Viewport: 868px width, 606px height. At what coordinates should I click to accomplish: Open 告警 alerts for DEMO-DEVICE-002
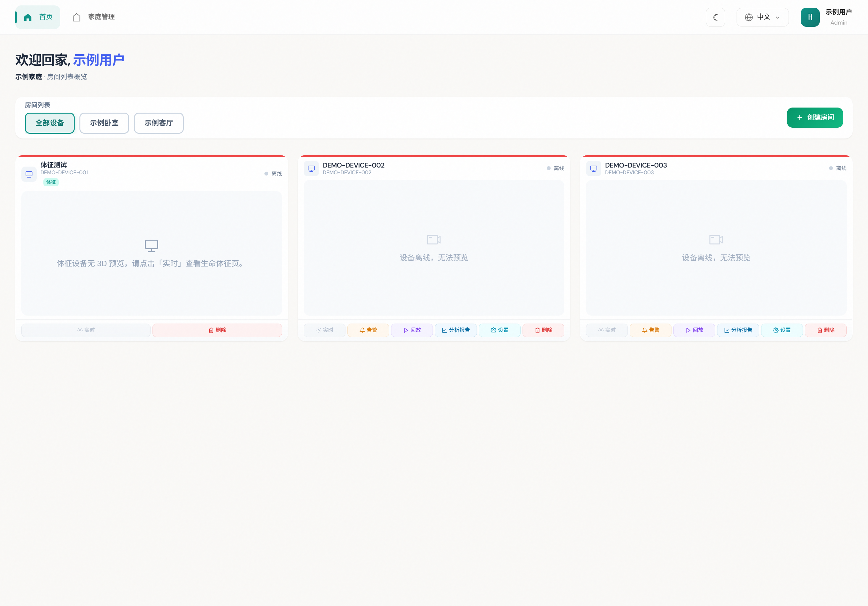pyautogui.click(x=368, y=330)
